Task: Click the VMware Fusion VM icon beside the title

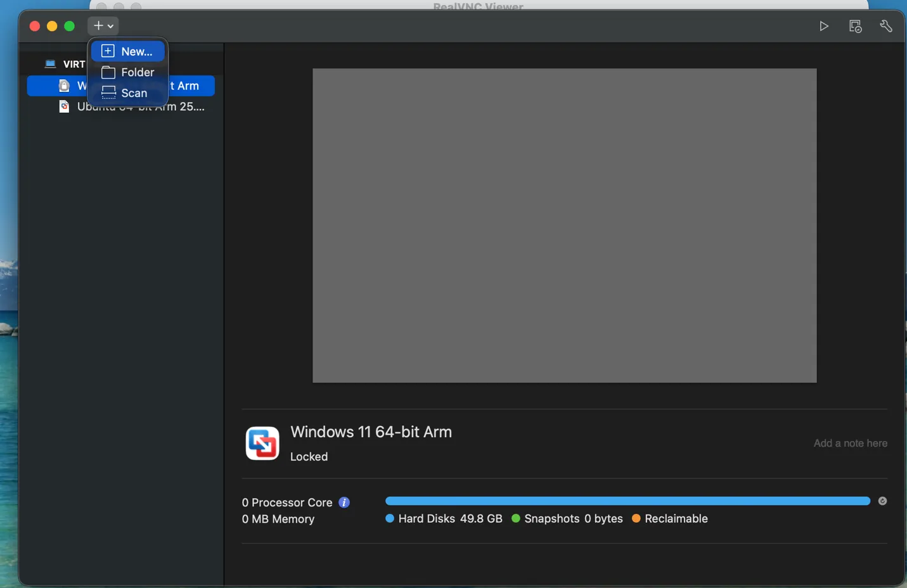Action: click(x=262, y=443)
